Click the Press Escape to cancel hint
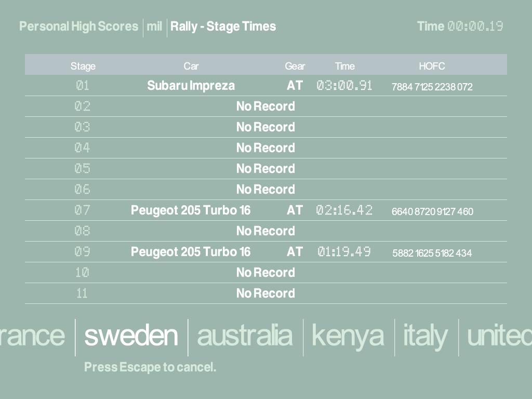Image resolution: width=532 pixels, height=399 pixels. [x=150, y=367]
